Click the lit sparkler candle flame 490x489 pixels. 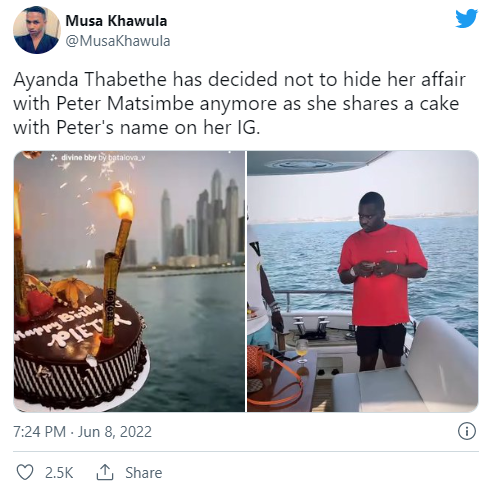(x=123, y=202)
